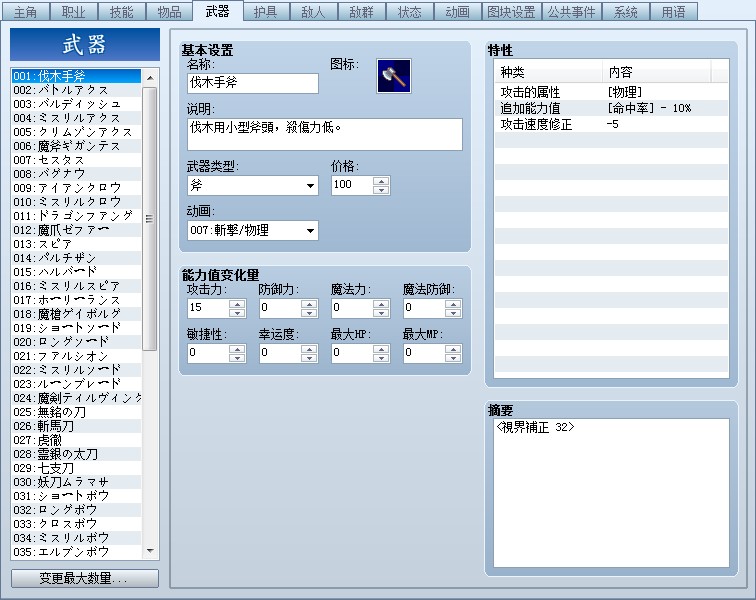Select weapon 024:魔剣ティルヴィング
The height and width of the screenshot is (600, 756).
click(76, 397)
